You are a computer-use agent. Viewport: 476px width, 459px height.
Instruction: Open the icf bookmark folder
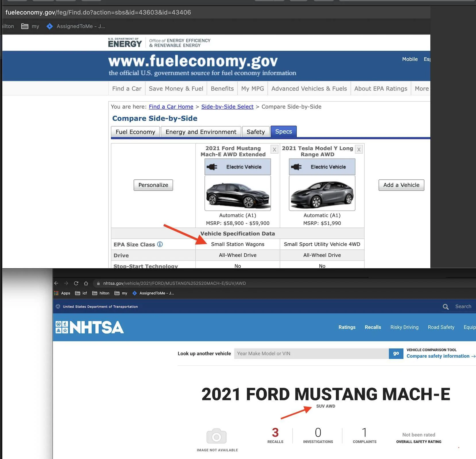point(81,293)
